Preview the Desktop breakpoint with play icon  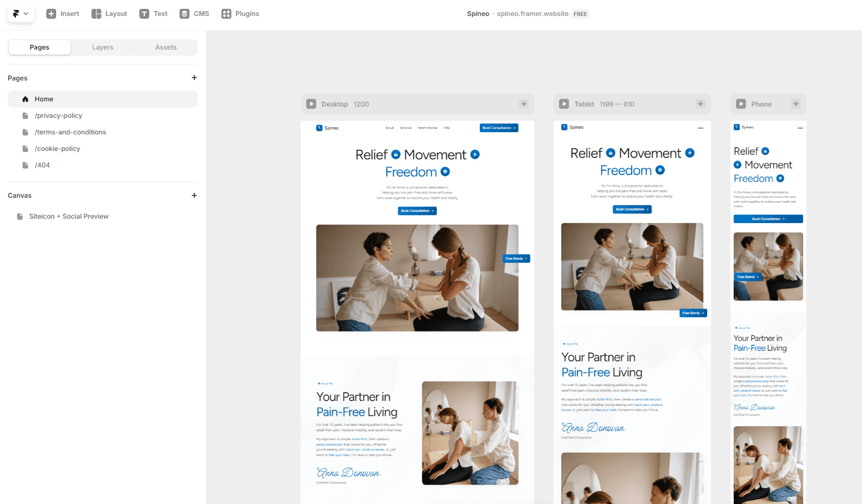coord(311,104)
